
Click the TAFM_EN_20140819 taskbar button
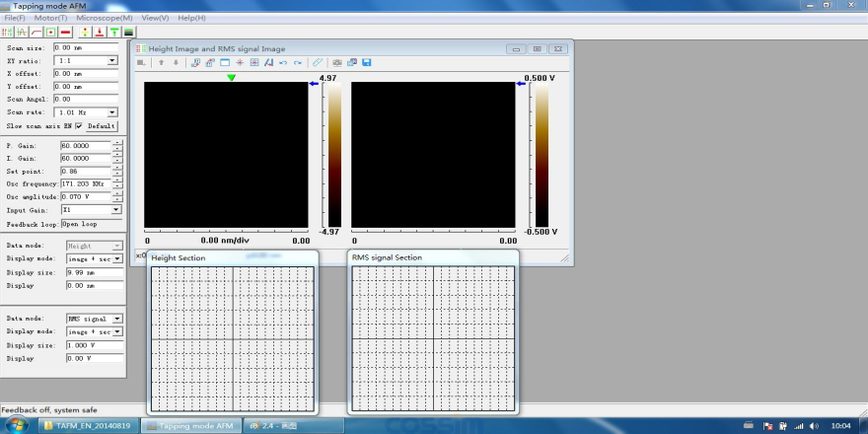(x=89, y=426)
